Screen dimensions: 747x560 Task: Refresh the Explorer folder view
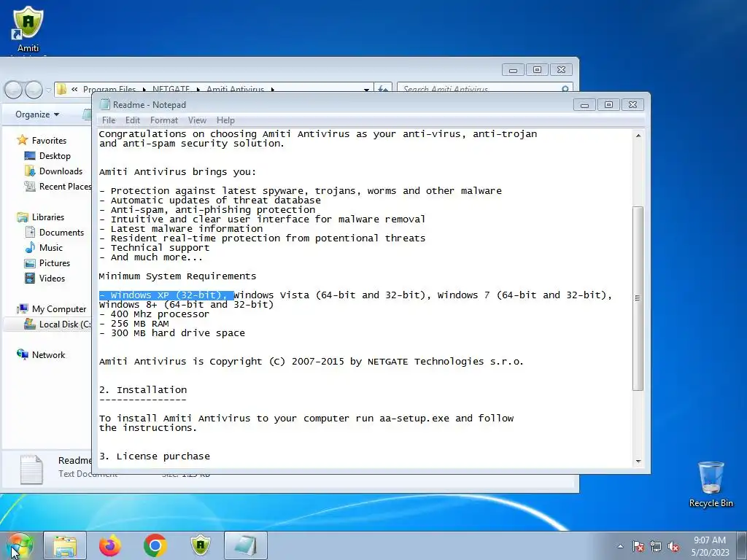[x=382, y=89]
